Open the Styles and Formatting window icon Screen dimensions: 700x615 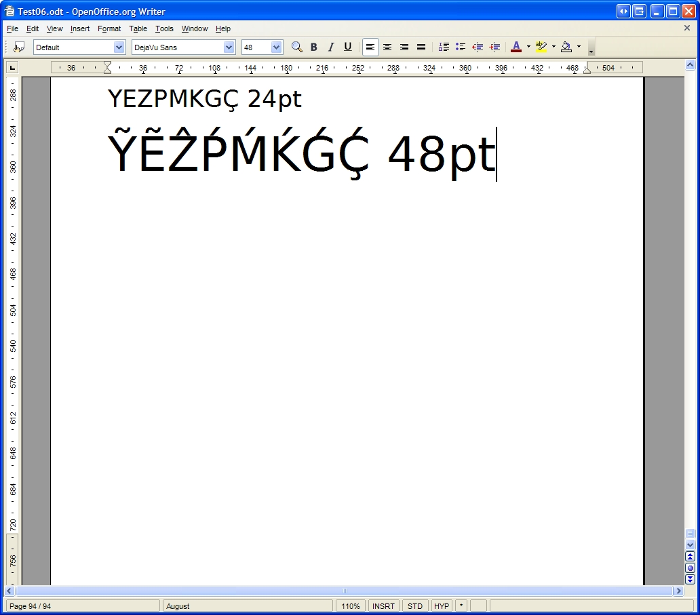click(19, 47)
